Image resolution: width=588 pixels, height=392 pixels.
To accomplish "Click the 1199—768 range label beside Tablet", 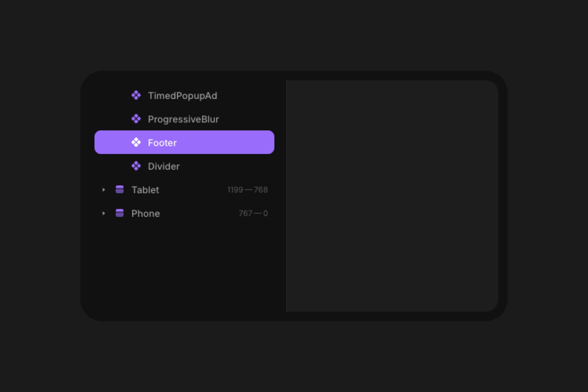I will (248, 190).
